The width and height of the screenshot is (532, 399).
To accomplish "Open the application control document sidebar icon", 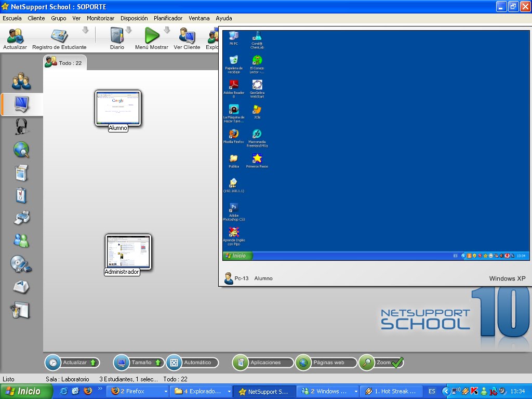I will point(21,172).
